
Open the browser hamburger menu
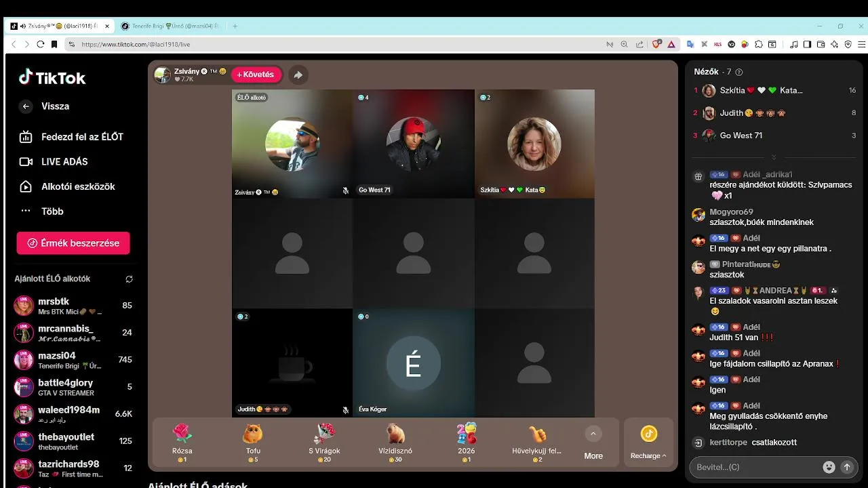[861, 44]
